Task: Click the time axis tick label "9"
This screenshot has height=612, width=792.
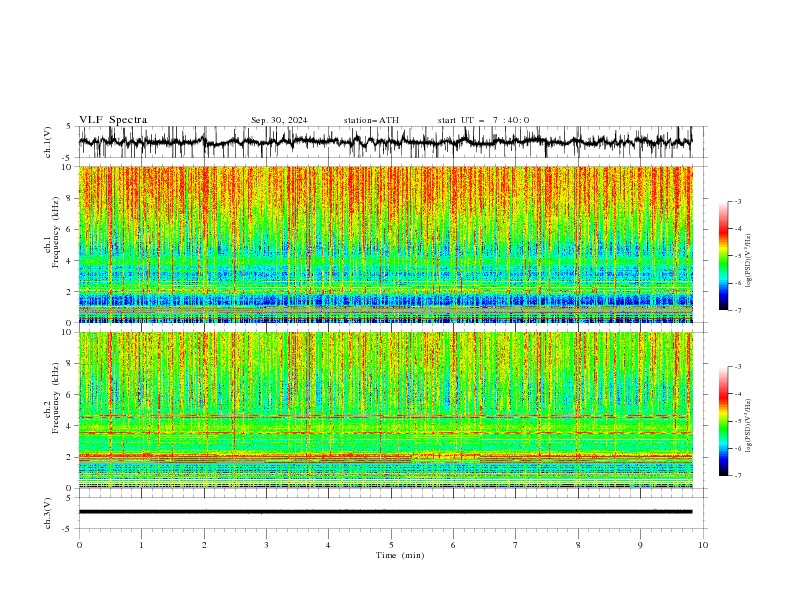Action: tap(640, 545)
